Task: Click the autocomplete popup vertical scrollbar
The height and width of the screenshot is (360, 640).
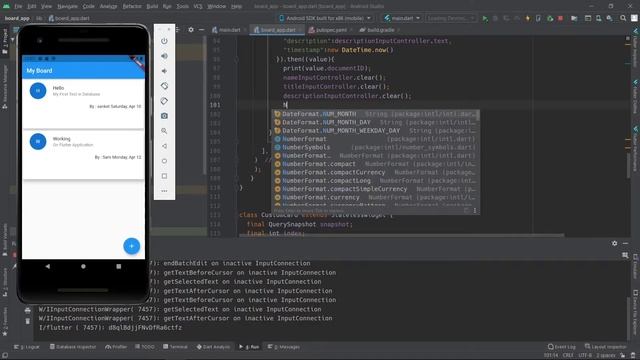Action: coord(478,115)
